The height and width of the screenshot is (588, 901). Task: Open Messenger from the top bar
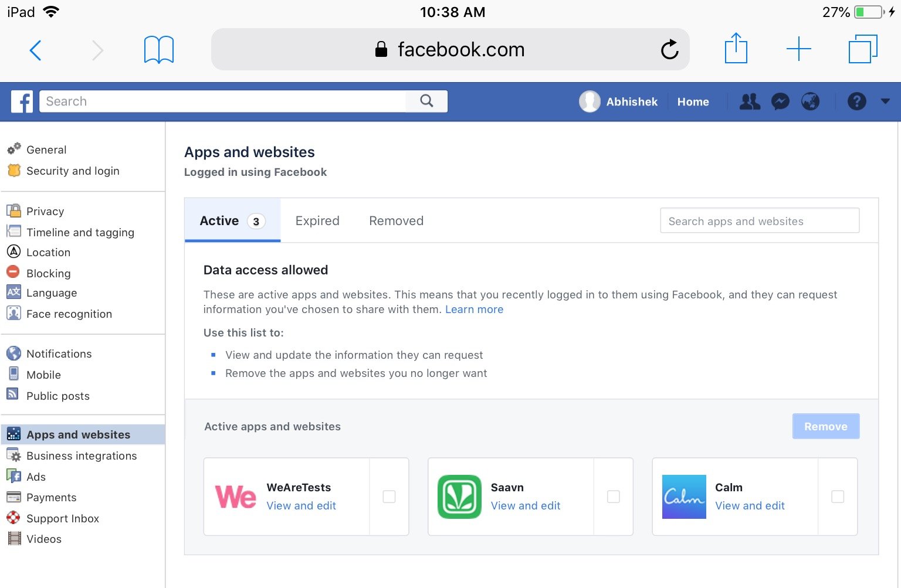coord(780,101)
